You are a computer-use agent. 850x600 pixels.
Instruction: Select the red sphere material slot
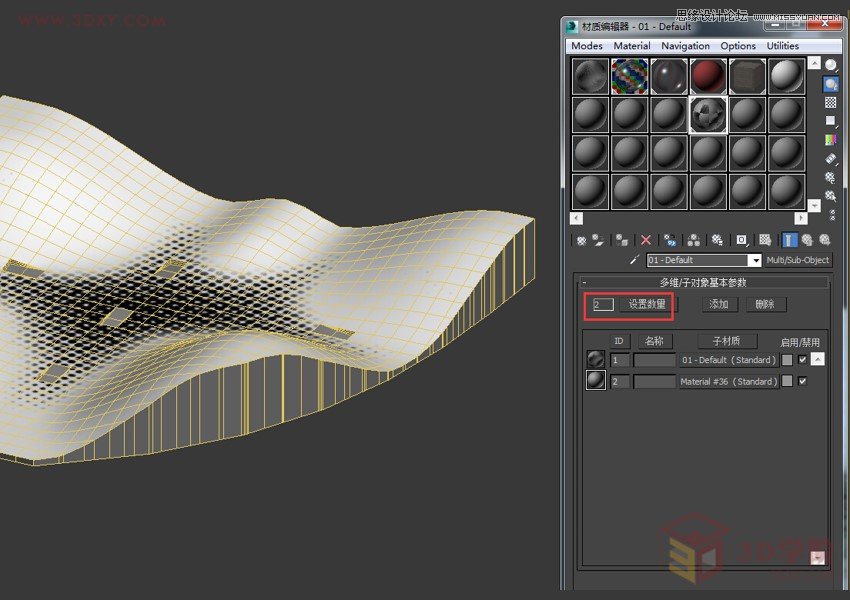[707, 76]
